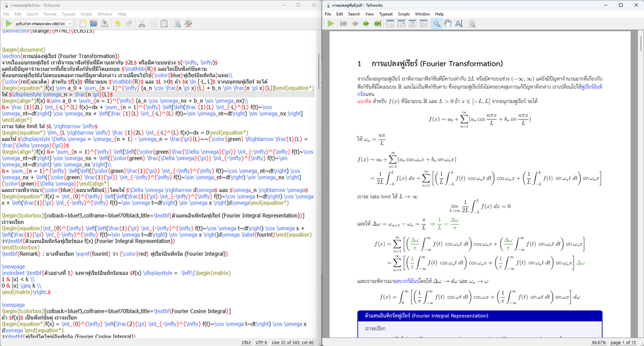644x346 pixels.
Task: Select the Scroll hand tool in PDF toolbar
Action: (448, 24)
